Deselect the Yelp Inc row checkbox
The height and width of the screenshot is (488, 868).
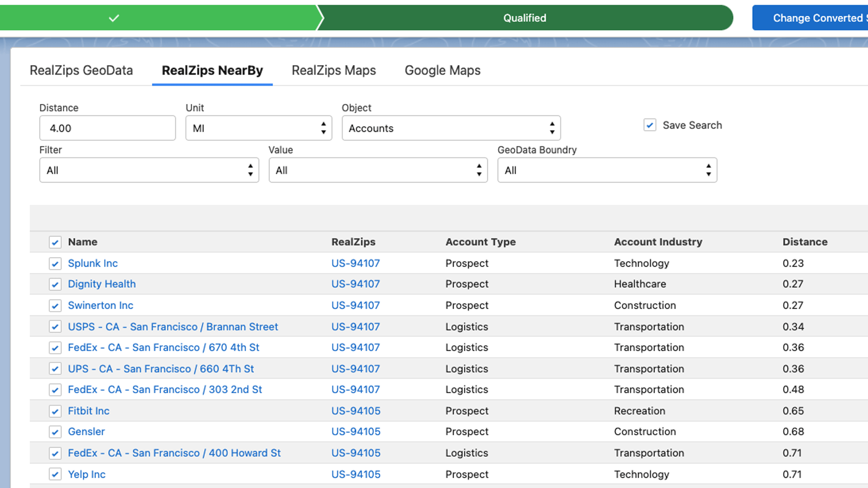pos(55,474)
